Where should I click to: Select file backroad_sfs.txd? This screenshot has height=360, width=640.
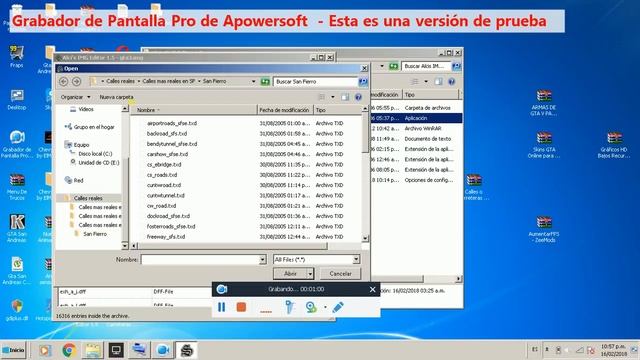coord(167,133)
